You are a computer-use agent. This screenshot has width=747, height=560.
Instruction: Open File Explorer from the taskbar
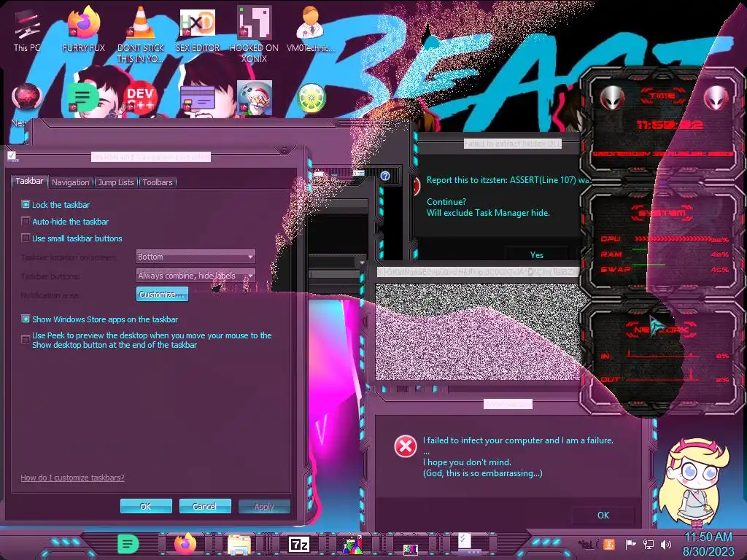click(239, 545)
